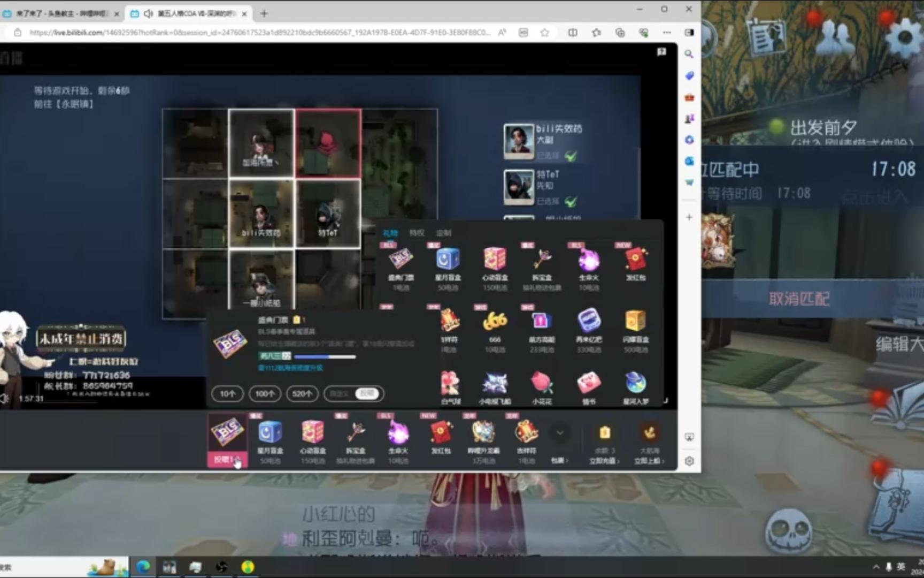Choose the 666 gift icon
This screenshot has width=924, height=578.
[495, 326]
